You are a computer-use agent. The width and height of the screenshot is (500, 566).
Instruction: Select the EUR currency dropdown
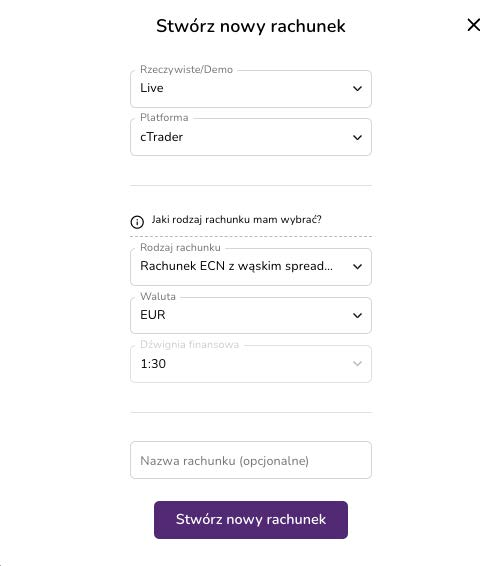coord(251,315)
